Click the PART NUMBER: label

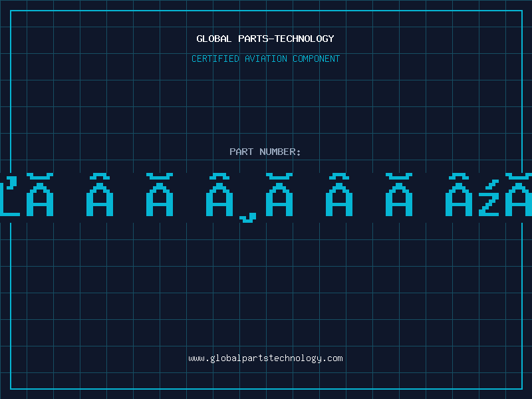[265, 152]
